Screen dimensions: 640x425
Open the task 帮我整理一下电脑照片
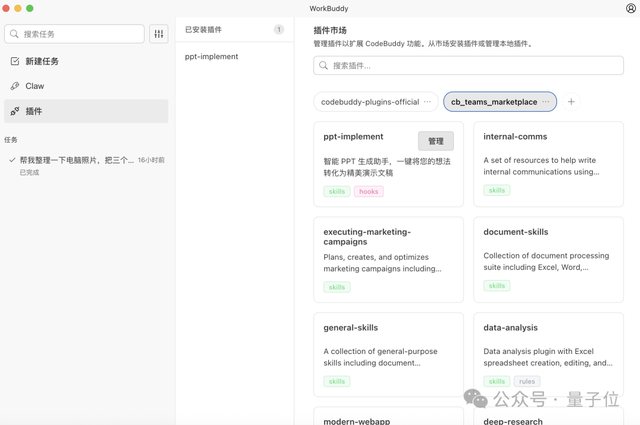76,160
